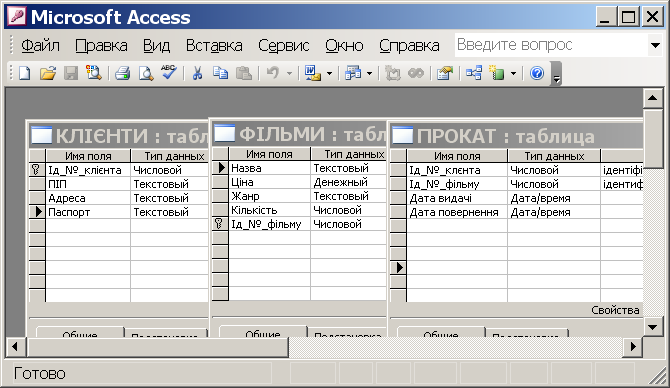670x388 pixels.
Task: Activate the ФІЛЬМИ table title bar
Action: [x=299, y=134]
